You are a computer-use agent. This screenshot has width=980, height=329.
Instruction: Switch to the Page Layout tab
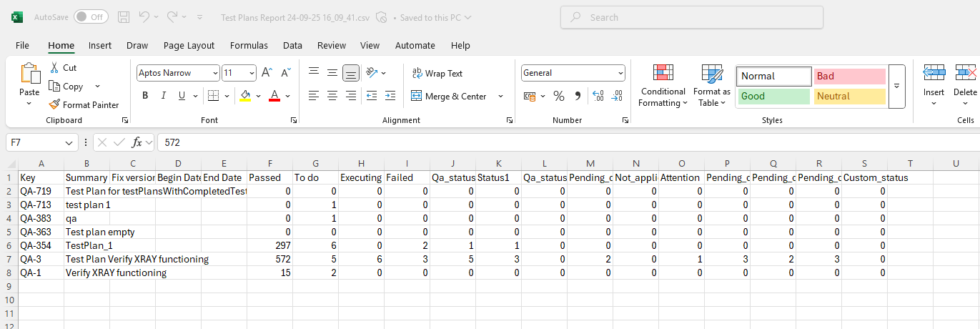189,45
